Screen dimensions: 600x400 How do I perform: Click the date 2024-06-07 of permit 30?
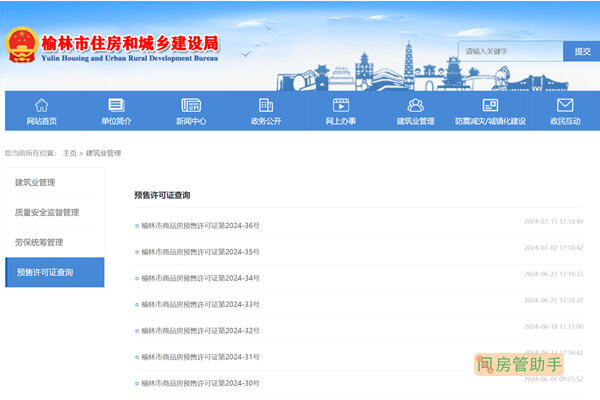point(553,379)
